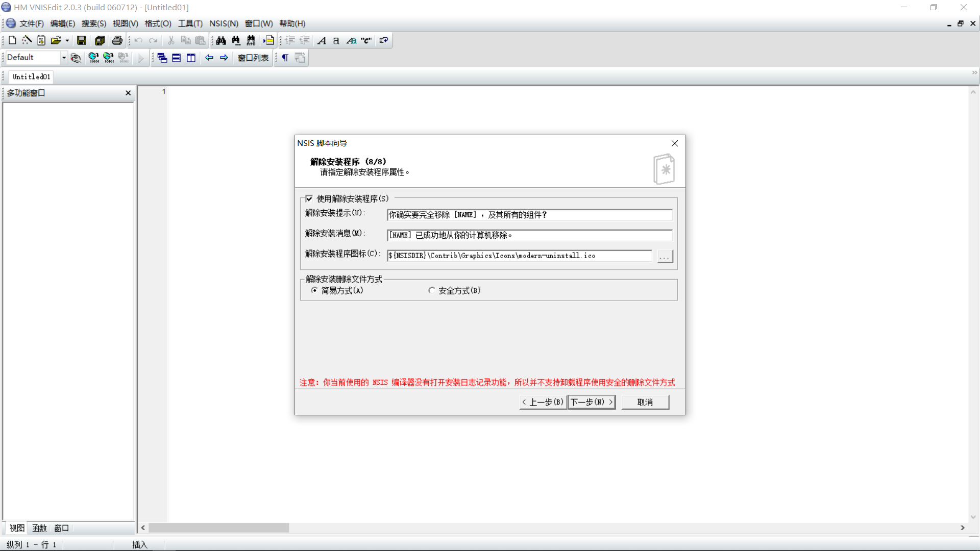Open the NSIS(N) menu
980x551 pixels.
pyautogui.click(x=224, y=23)
